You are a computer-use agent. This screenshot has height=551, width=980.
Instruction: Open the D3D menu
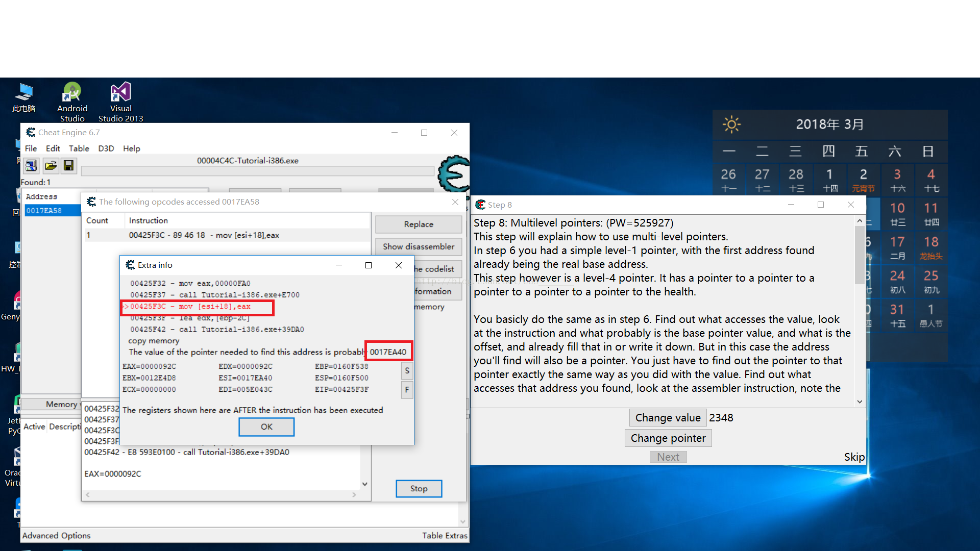click(106, 148)
